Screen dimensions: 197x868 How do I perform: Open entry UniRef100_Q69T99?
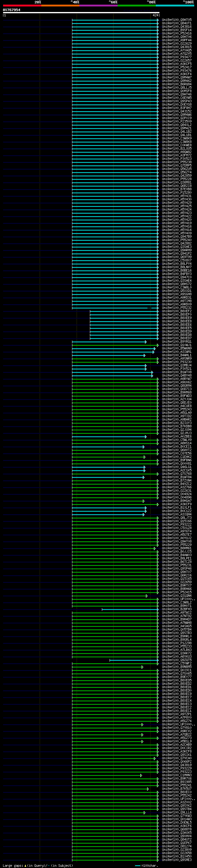(x=177, y=257)
